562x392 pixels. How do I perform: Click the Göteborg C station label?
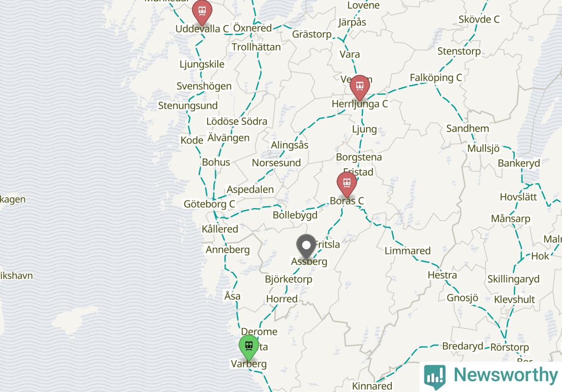point(209,204)
